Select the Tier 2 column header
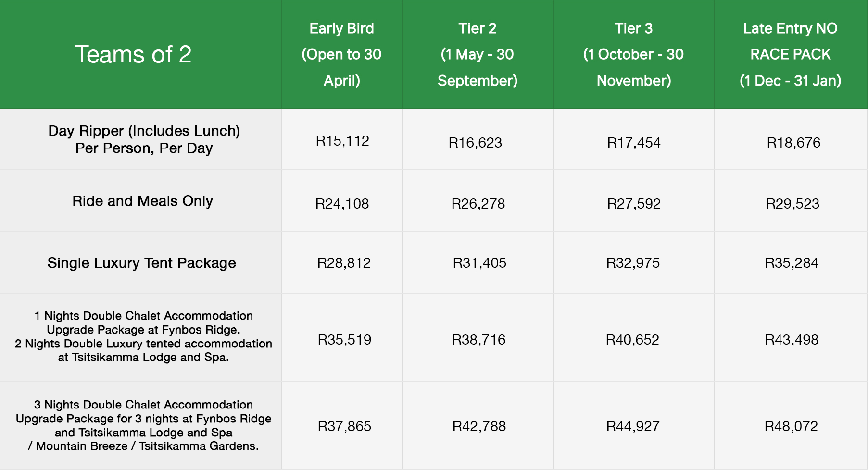 point(477,54)
